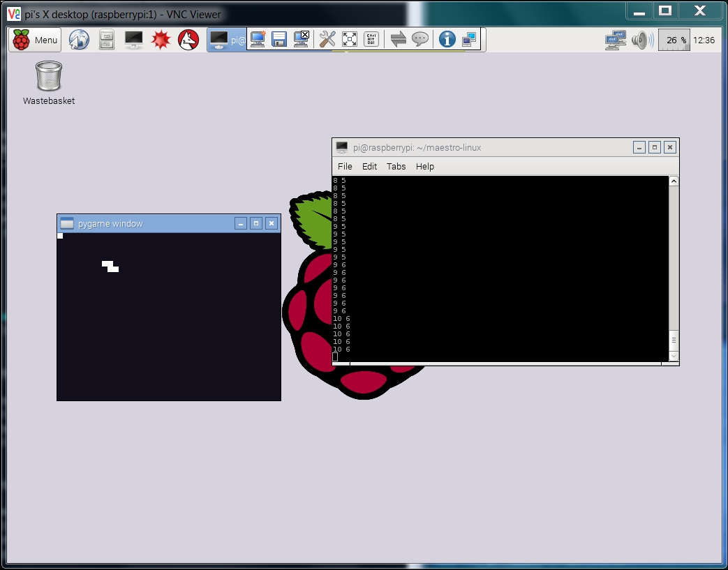The height and width of the screenshot is (570, 728).
Task: Open the file manager cabinet icon
Action: coord(106,40)
